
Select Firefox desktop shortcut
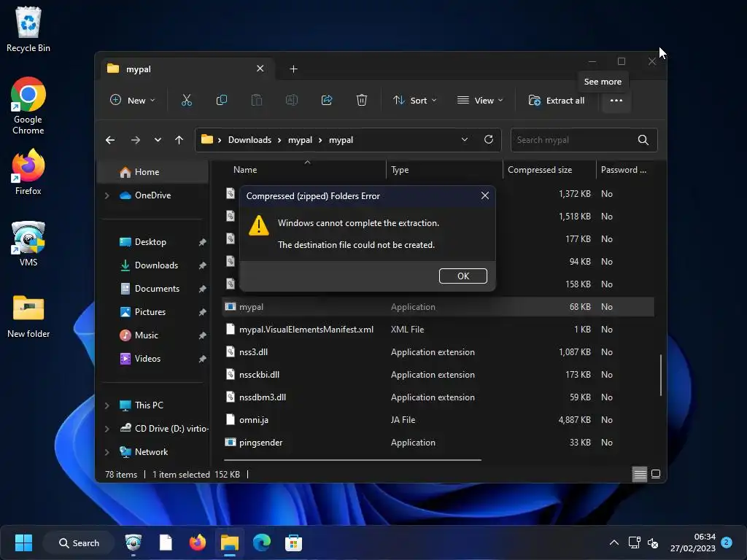[x=28, y=172]
